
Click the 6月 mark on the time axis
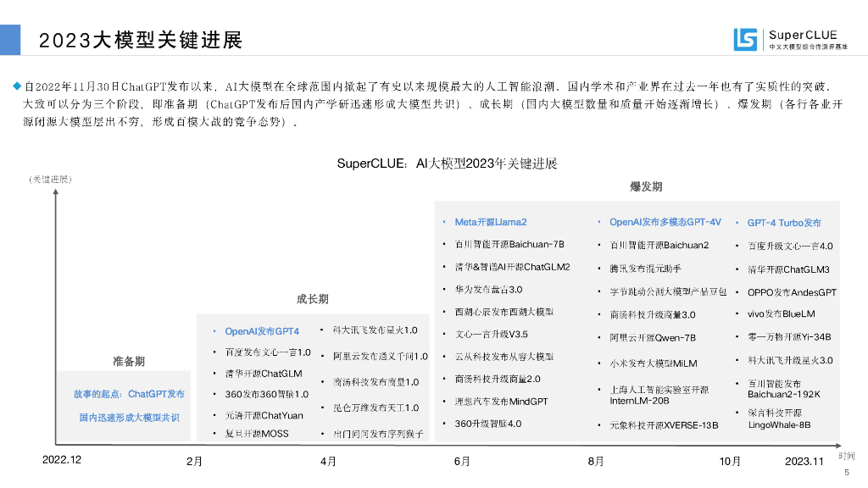[x=462, y=461]
